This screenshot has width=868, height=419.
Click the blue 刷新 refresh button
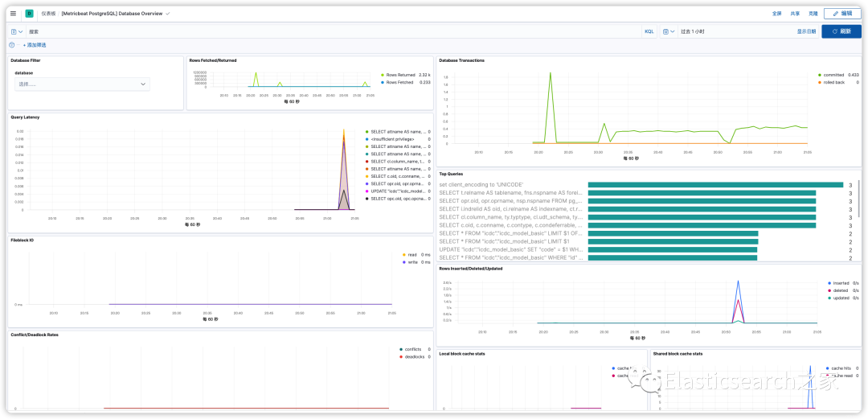(x=841, y=31)
